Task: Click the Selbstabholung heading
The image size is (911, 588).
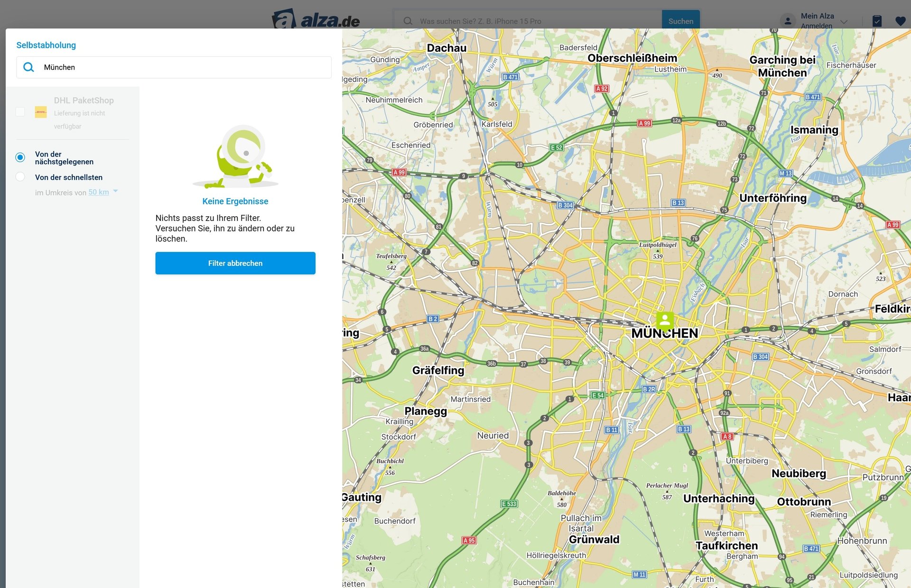Action: [46, 45]
